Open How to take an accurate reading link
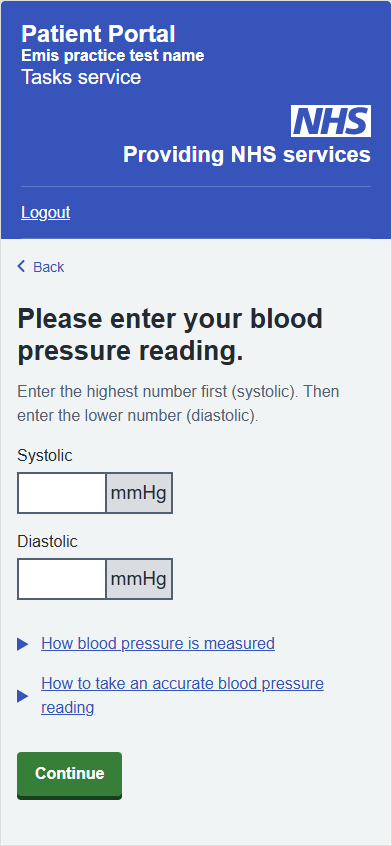Screen dimensions: 392x846 (182, 695)
